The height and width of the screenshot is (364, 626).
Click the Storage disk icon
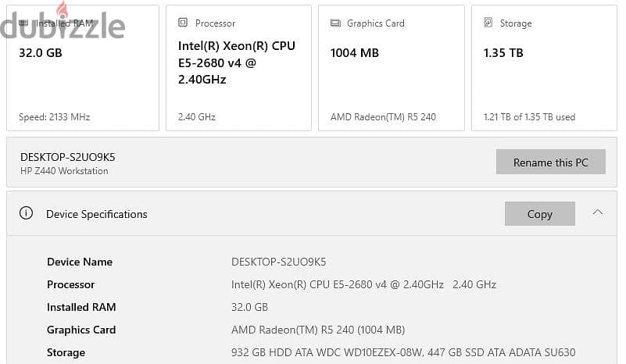tap(488, 23)
